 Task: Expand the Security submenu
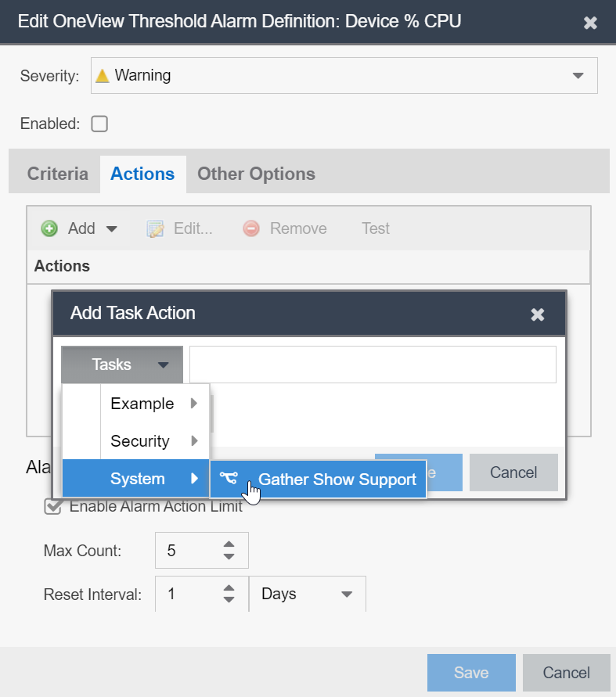pos(153,441)
